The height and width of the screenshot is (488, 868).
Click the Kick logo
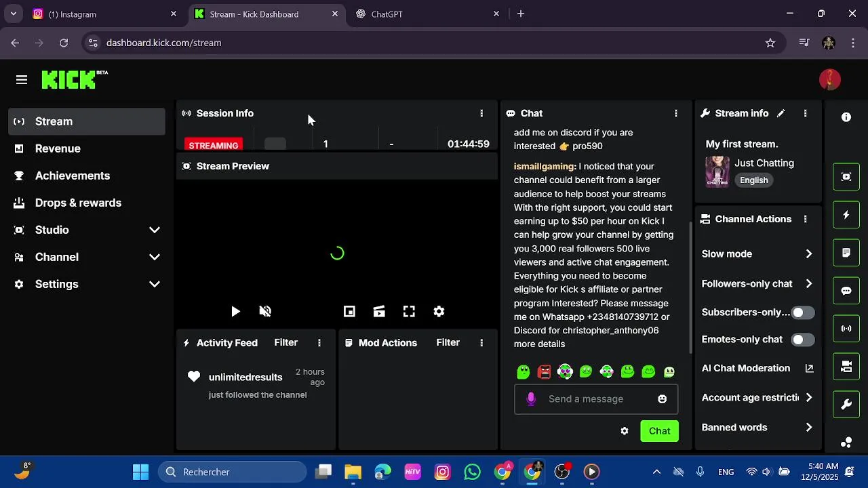click(x=75, y=79)
